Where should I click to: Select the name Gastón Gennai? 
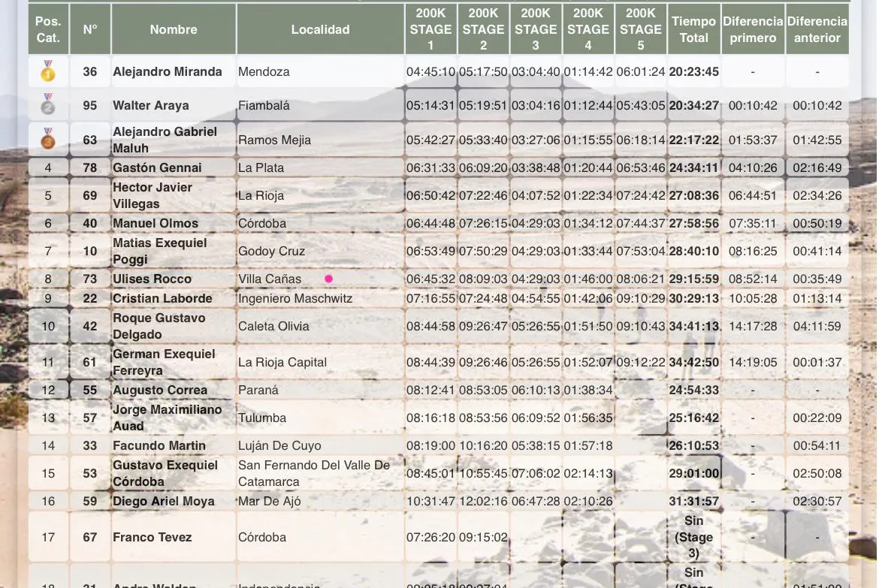tap(157, 167)
